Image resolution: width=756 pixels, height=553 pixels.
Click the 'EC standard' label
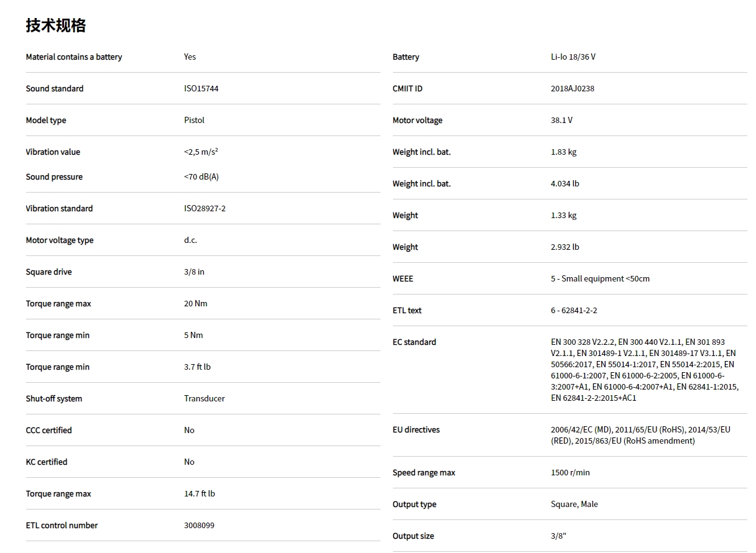(414, 342)
